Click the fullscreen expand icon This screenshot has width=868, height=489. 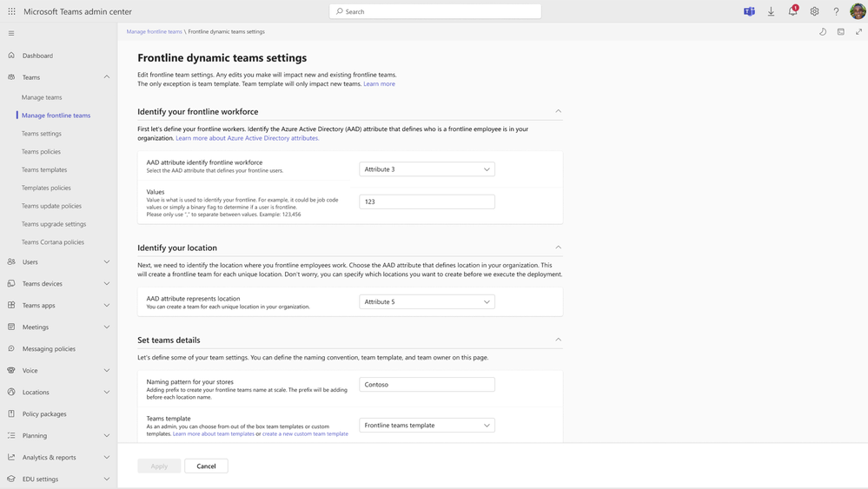(x=858, y=32)
